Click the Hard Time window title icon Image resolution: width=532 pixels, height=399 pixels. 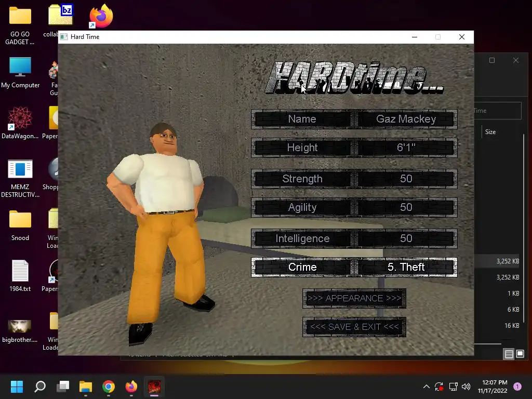tap(64, 37)
